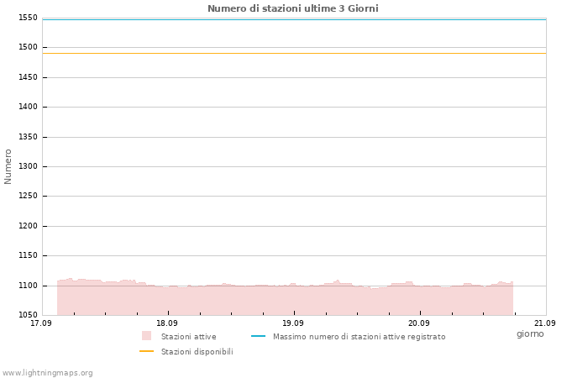Click the 1300 y-axis value
This screenshot has width=588, height=378.
point(28,166)
